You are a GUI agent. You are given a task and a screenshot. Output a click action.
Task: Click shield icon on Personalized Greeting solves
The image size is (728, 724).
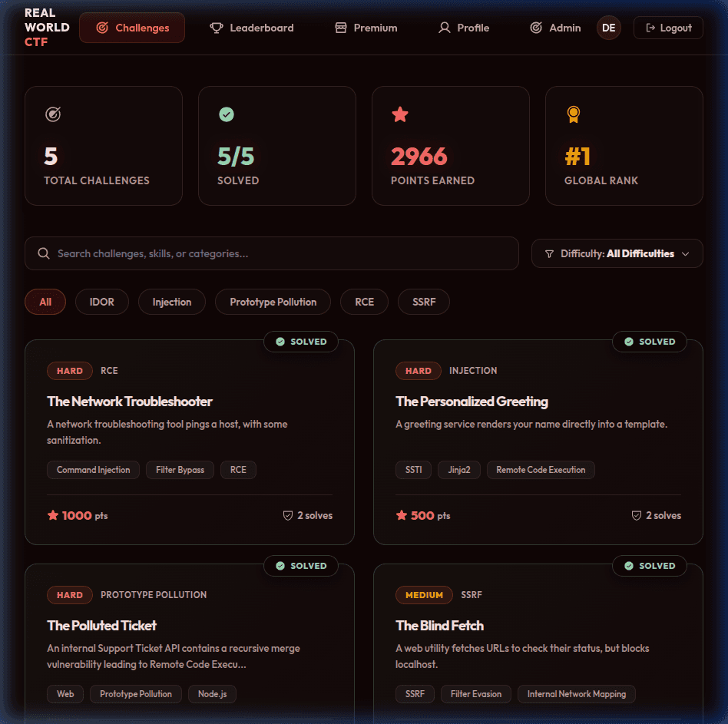click(x=637, y=516)
